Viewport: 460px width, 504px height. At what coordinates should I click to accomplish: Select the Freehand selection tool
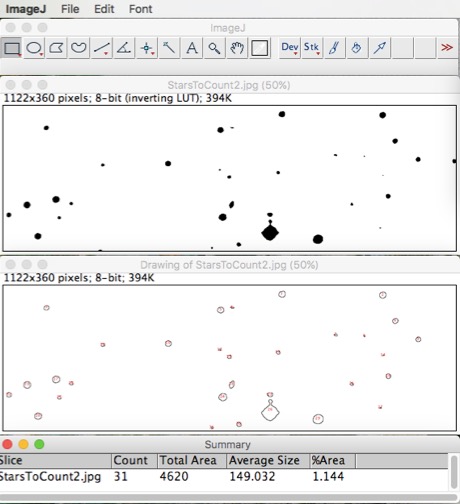(x=79, y=48)
